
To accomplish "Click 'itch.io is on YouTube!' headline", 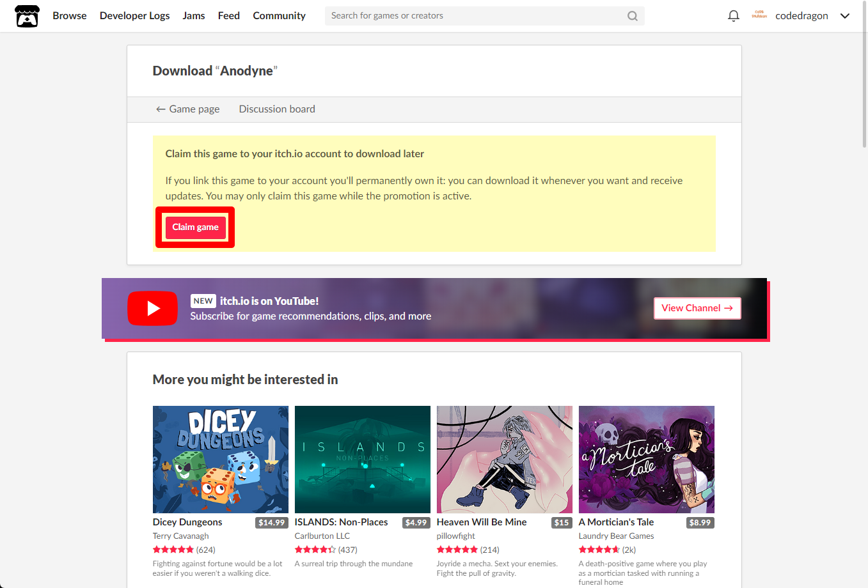I will pos(269,301).
